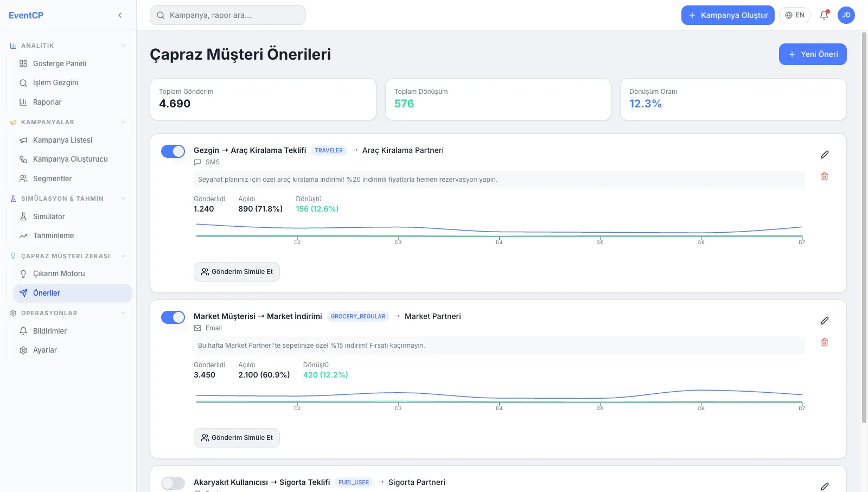The image size is (868, 492).
Task: Open İşlem Gezgini in the sidebar
Action: (x=72, y=82)
